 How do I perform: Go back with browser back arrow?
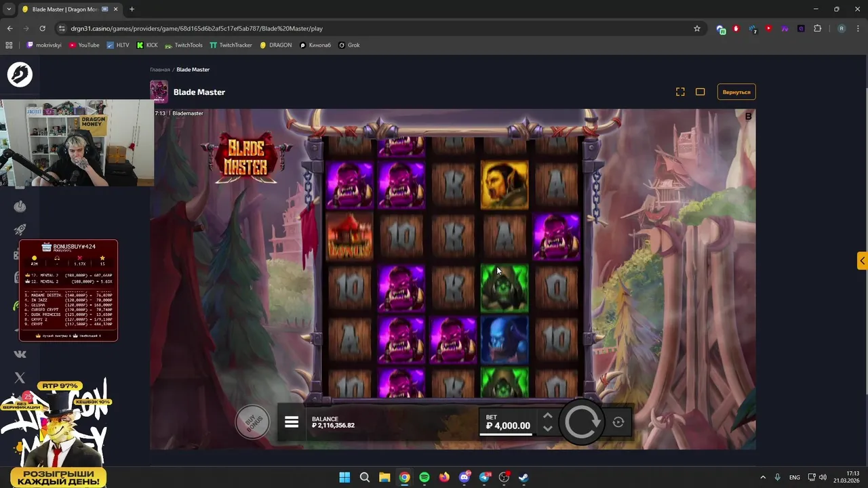point(9,28)
